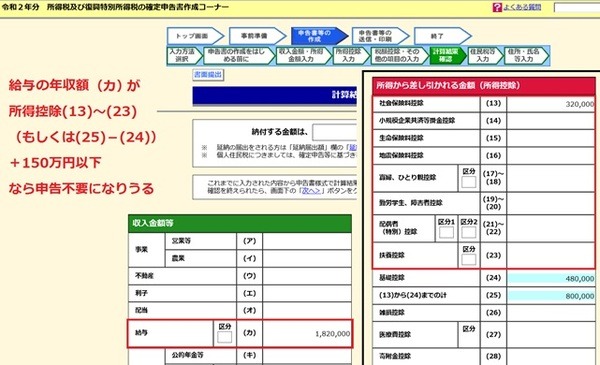Click the 給与 amount 1,820,000
The width and height of the screenshot is (600, 365).
[x=332, y=334]
